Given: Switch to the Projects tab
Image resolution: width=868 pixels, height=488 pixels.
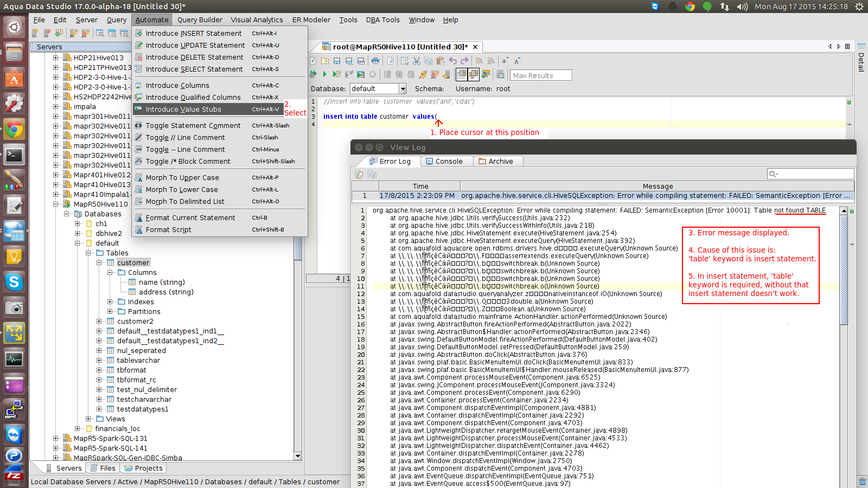Looking at the screenshot, I should [143, 468].
